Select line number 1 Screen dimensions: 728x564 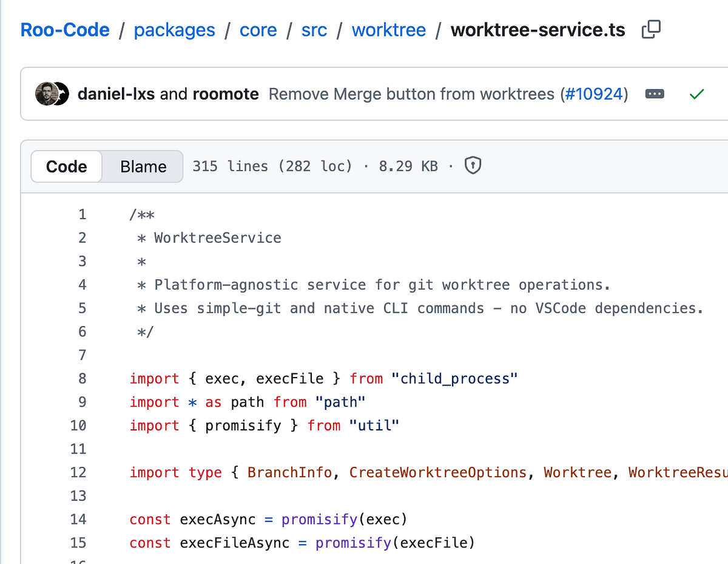click(x=82, y=214)
